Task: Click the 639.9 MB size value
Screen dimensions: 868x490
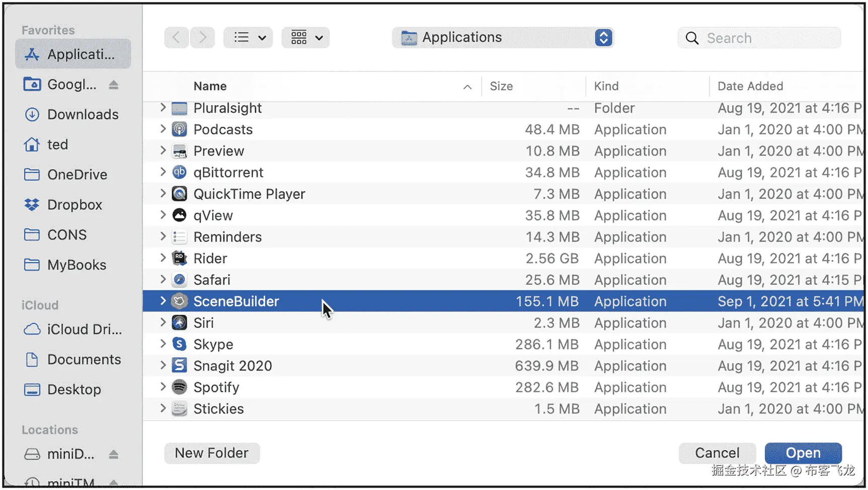Action: tap(546, 366)
